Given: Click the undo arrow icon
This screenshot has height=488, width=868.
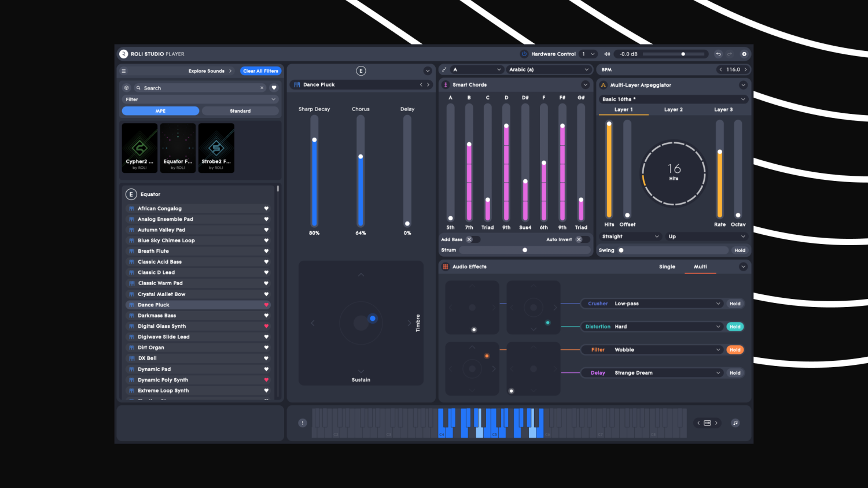Looking at the screenshot, I should pos(718,54).
